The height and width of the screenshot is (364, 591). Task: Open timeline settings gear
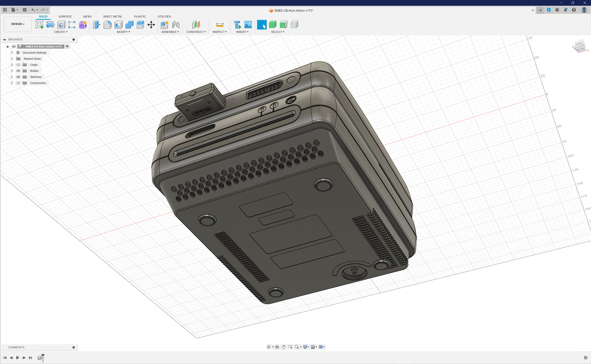click(585, 358)
